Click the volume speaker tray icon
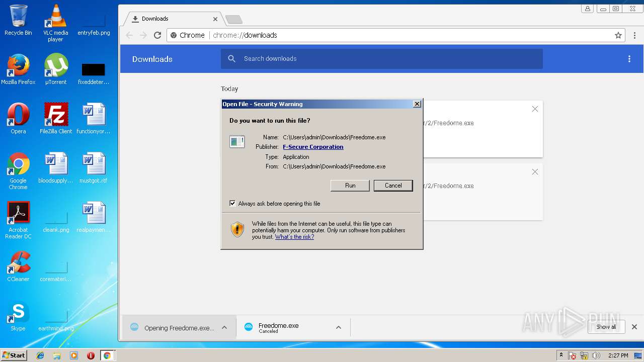The height and width of the screenshot is (362, 644). [x=596, y=355]
